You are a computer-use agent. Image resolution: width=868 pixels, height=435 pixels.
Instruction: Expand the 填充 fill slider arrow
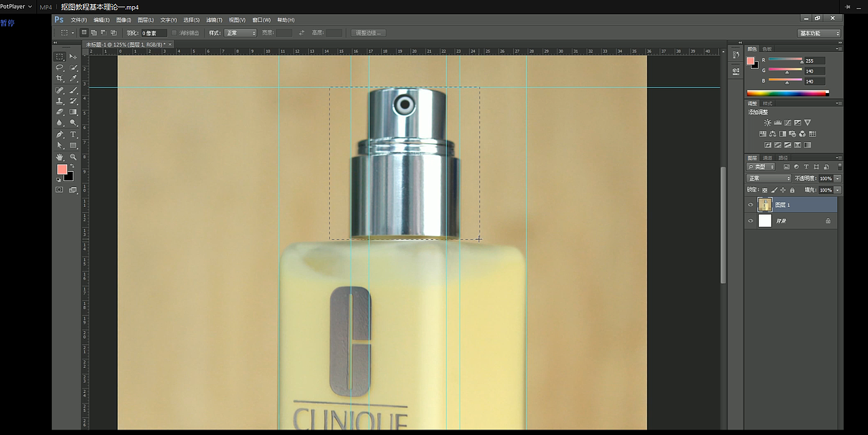pos(838,190)
